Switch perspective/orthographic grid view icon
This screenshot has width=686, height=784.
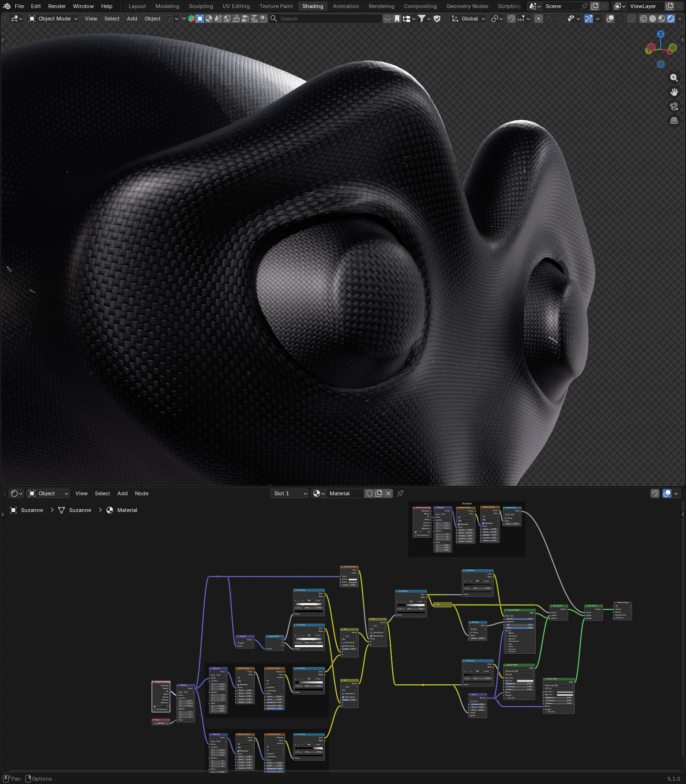(x=674, y=121)
